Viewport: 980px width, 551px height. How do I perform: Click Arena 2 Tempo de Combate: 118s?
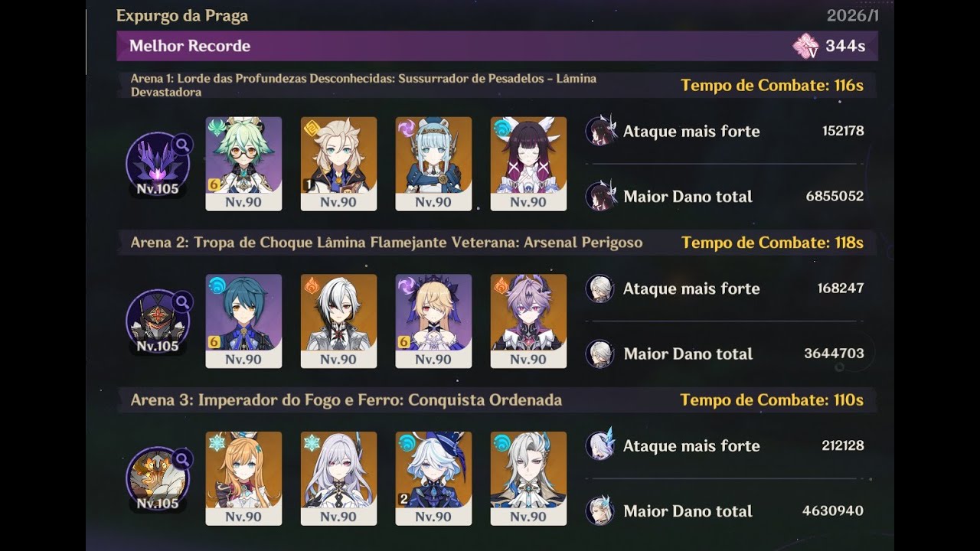click(x=773, y=243)
